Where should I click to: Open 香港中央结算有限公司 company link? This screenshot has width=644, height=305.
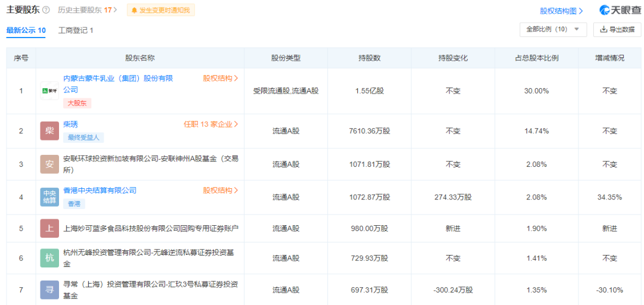coord(100,191)
